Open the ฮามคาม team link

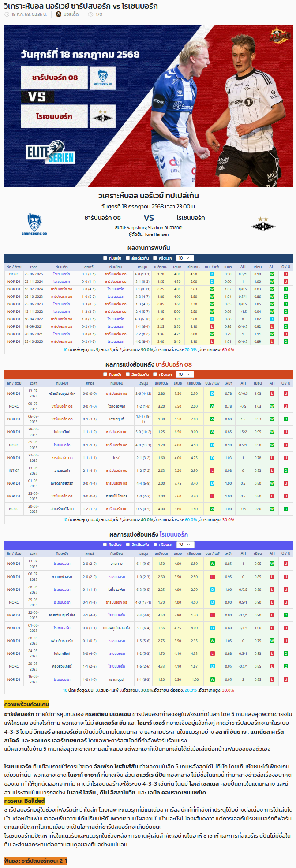[116, 564]
